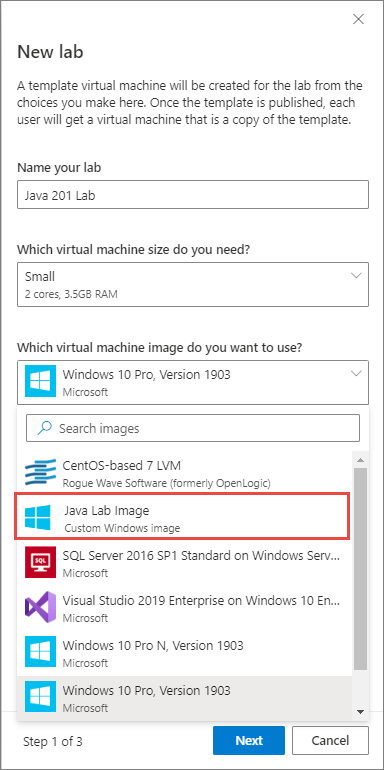The height and width of the screenshot is (770, 384).
Task: Click 'Rogue Wave Software (formerly OpenLogic)' text
Action: [166, 483]
